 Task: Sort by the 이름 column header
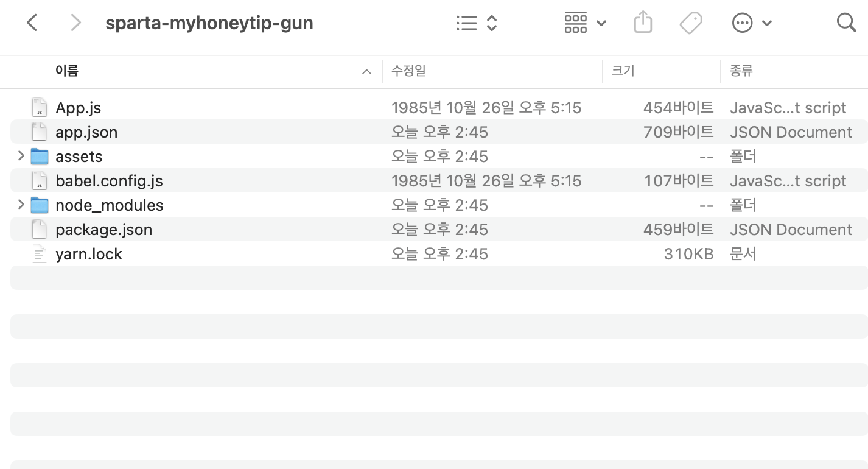point(66,71)
